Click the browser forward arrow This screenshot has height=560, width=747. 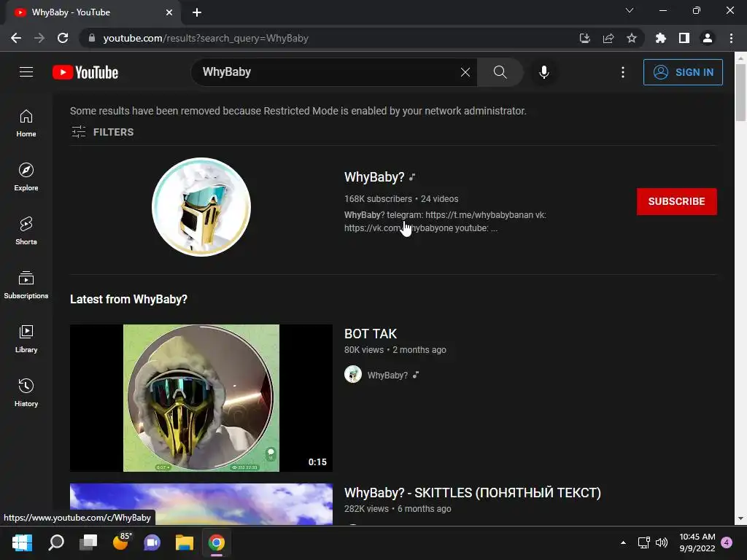click(39, 38)
